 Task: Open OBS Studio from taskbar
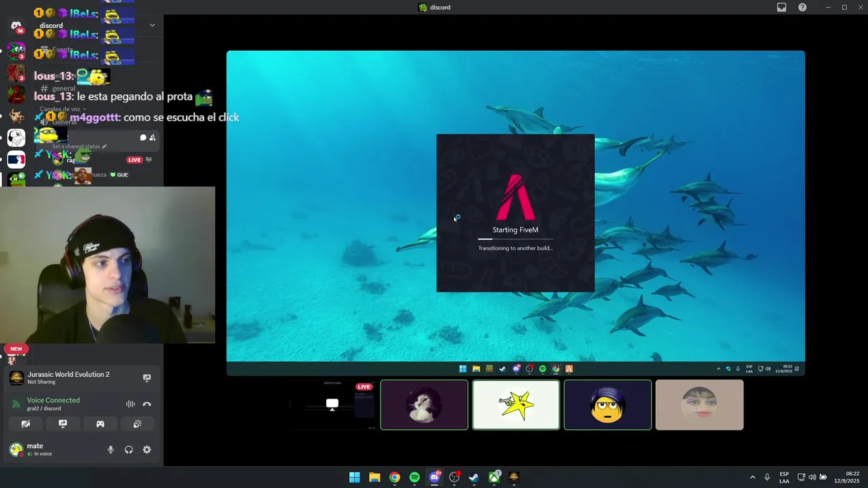(454, 477)
